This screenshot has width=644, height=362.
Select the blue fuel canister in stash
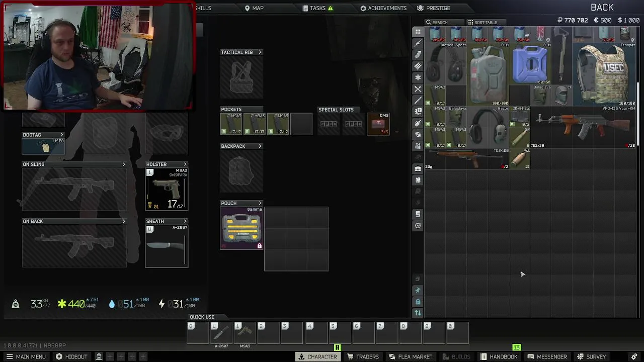pos(530,64)
